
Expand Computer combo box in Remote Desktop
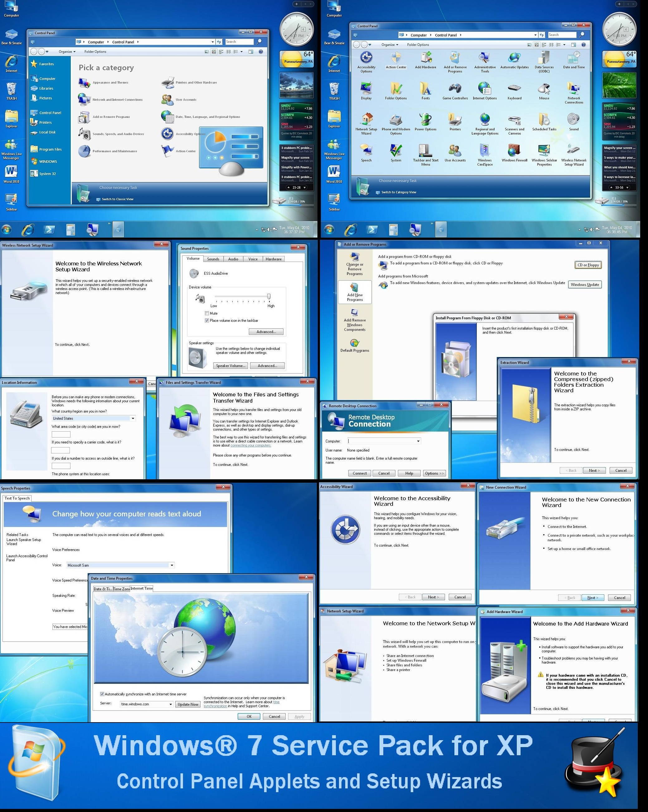pos(418,441)
